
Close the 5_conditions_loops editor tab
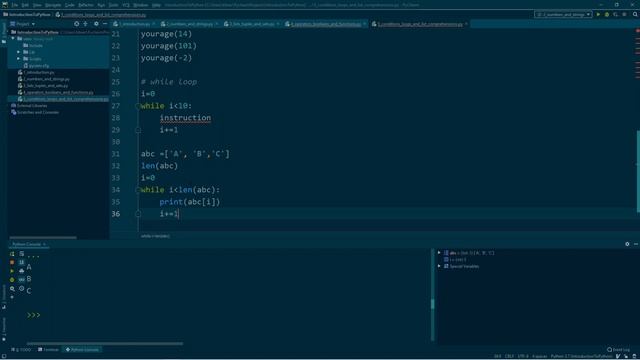click(467, 24)
